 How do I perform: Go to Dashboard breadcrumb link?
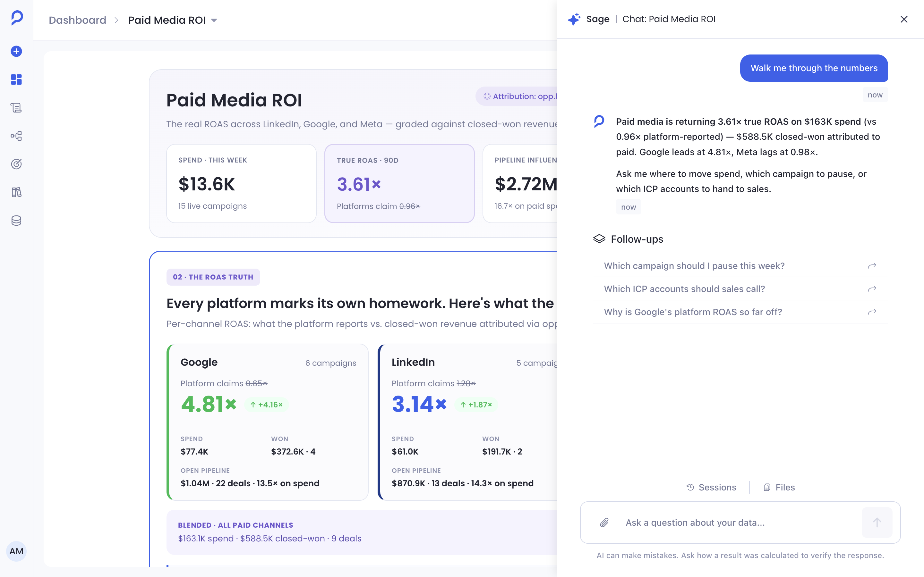click(78, 20)
